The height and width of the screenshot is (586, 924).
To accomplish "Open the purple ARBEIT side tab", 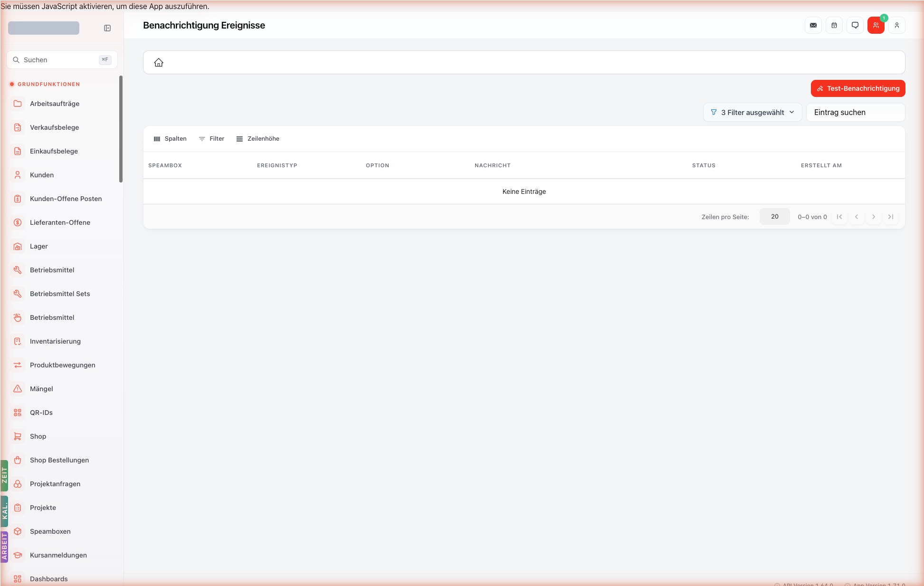I will [x=4, y=547].
